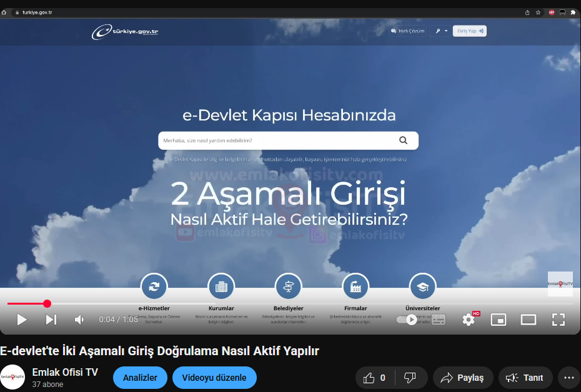Click the Firmalar label text
This screenshot has height=392, width=581.
(x=355, y=308)
